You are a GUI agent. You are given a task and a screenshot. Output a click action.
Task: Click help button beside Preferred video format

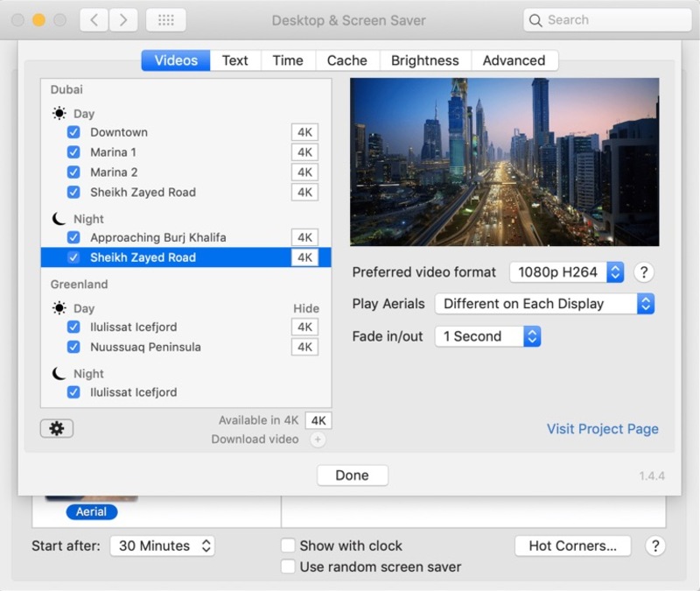pyautogui.click(x=644, y=272)
